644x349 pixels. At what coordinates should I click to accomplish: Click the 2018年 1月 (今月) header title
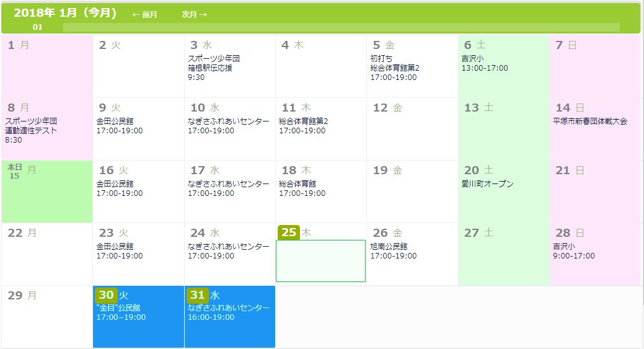click(65, 13)
